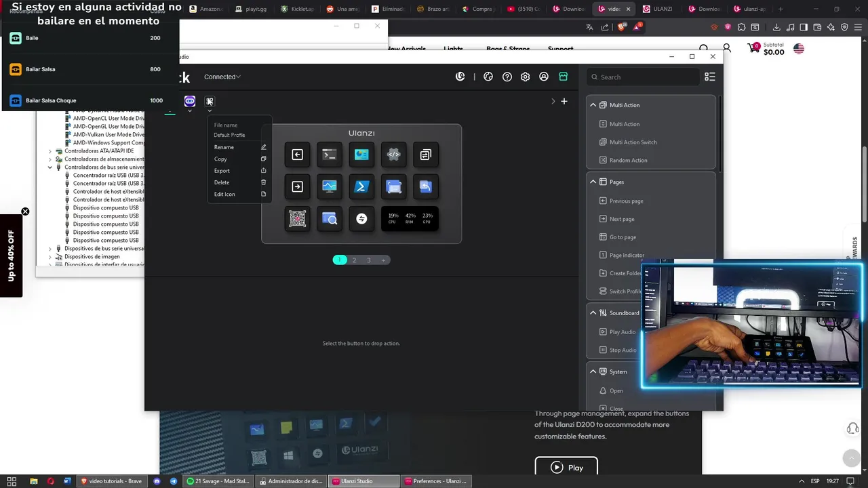Collapse the Soundboard category
Viewport: 868px width, 488px height.
(593, 312)
